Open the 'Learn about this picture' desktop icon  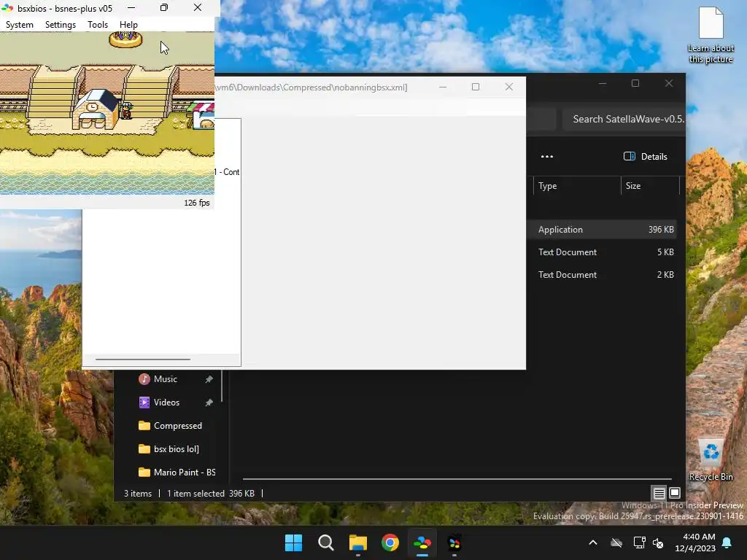pos(711,35)
